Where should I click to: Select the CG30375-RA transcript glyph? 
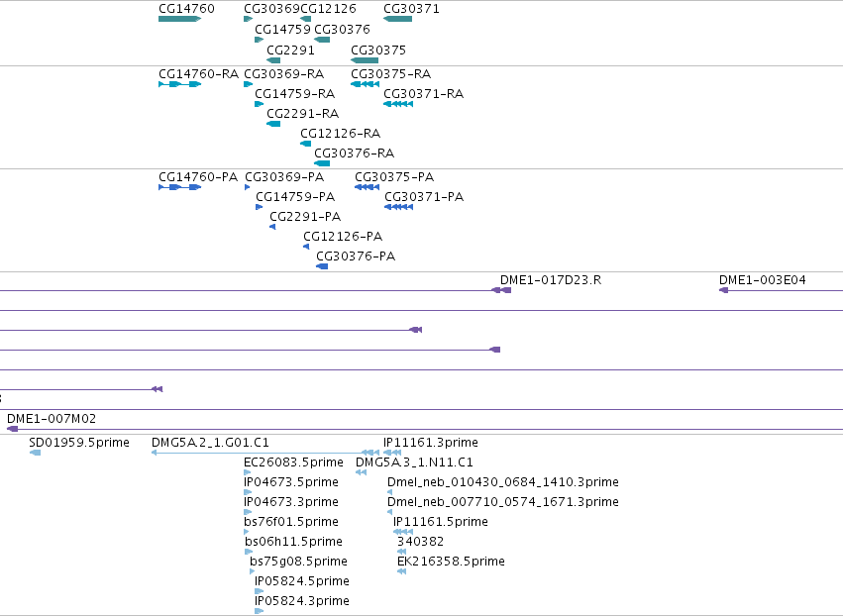[366, 84]
